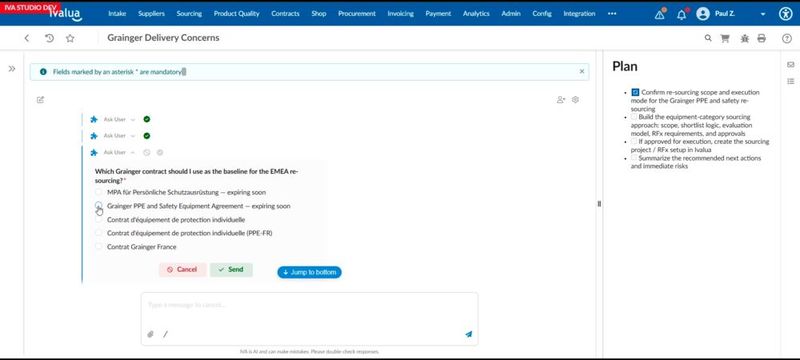Image resolution: width=800 pixels, height=360 pixels.
Task: Click the Paul Z. user avatar
Action: point(703,14)
